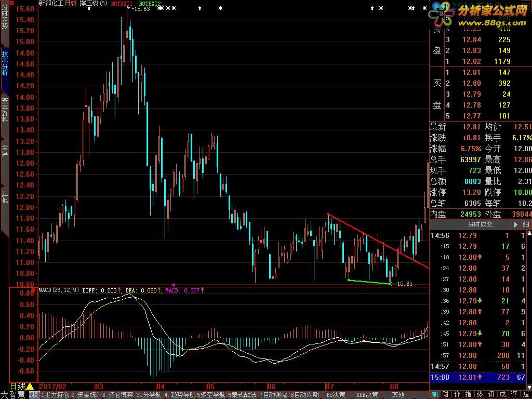The height and width of the screenshot is (399, 532).
Task: Open the 财 finance tab
Action: [x=446, y=394]
